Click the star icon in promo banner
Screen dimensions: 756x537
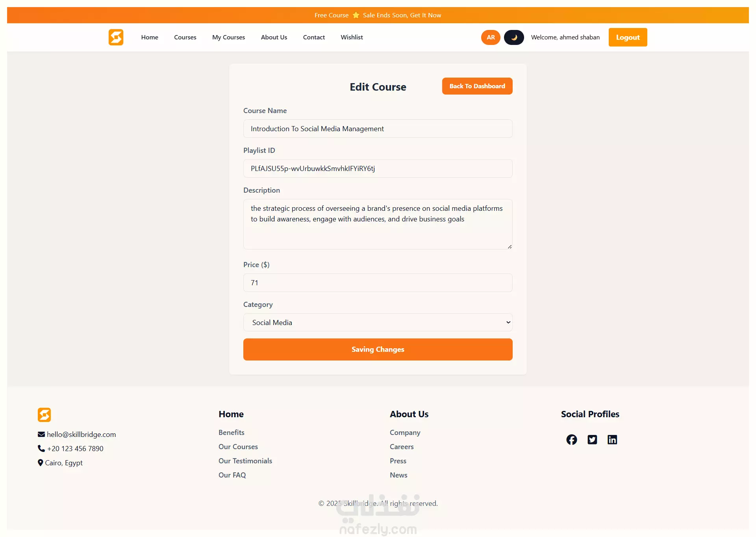pyautogui.click(x=356, y=15)
